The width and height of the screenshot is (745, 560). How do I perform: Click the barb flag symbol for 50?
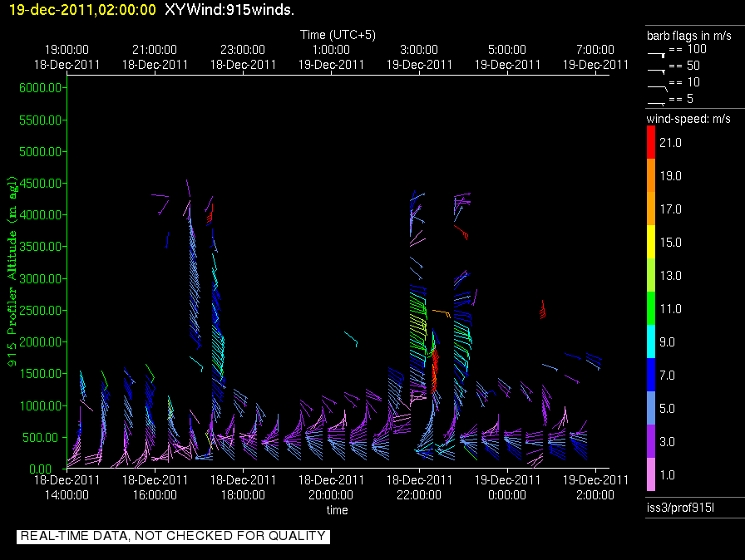(x=657, y=71)
